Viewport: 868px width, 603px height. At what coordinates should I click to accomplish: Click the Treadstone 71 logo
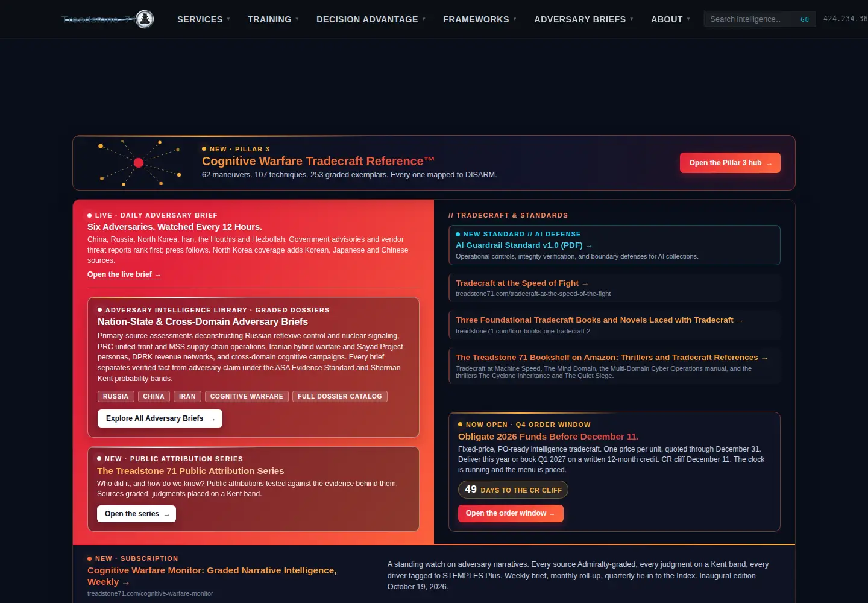point(108,19)
